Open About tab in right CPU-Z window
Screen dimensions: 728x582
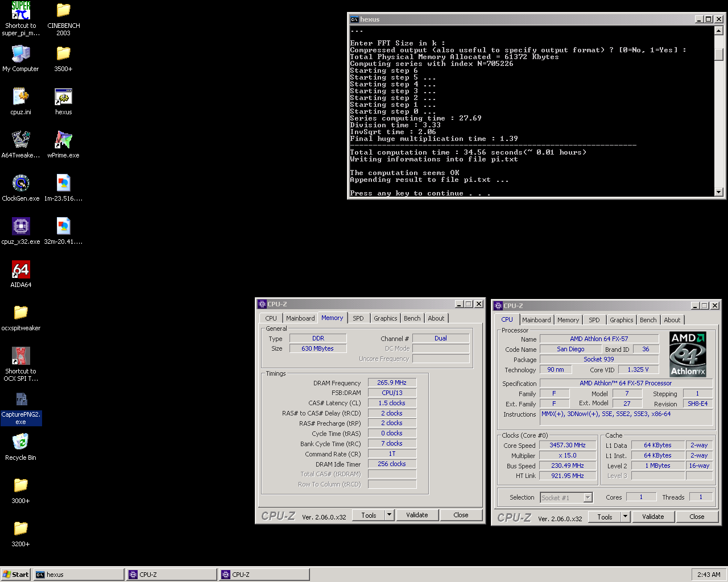672,320
